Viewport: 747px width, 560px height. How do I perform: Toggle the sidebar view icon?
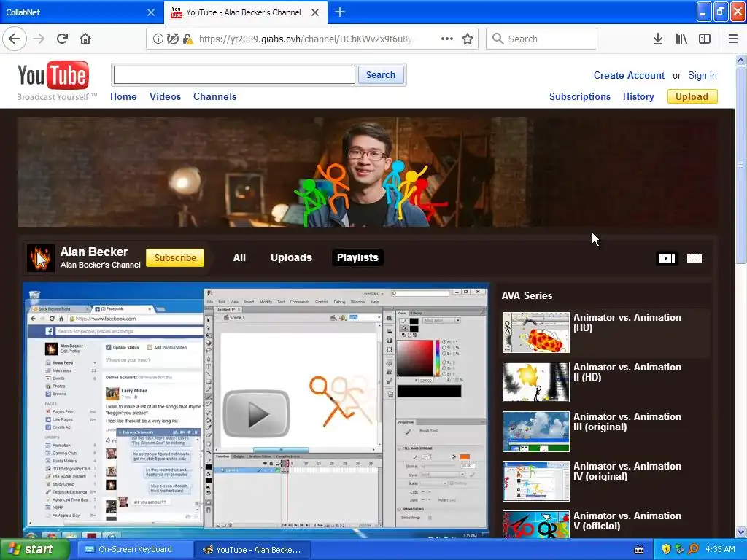pos(705,39)
